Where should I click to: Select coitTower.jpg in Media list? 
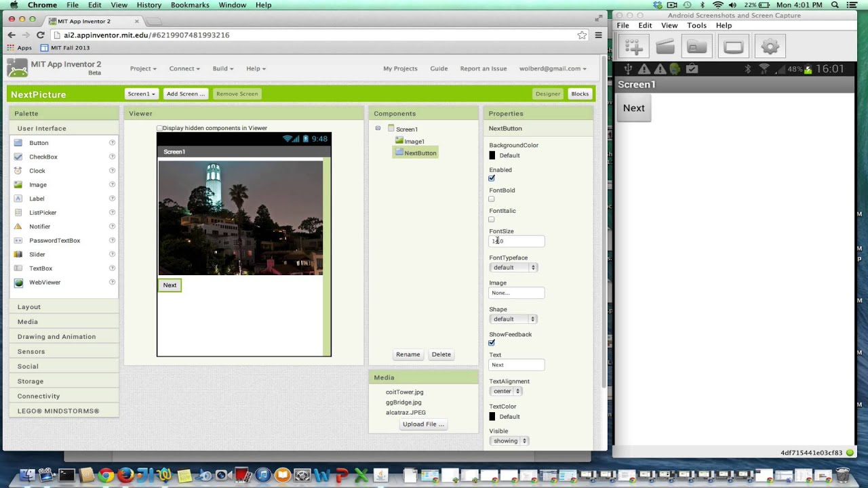[x=405, y=392]
